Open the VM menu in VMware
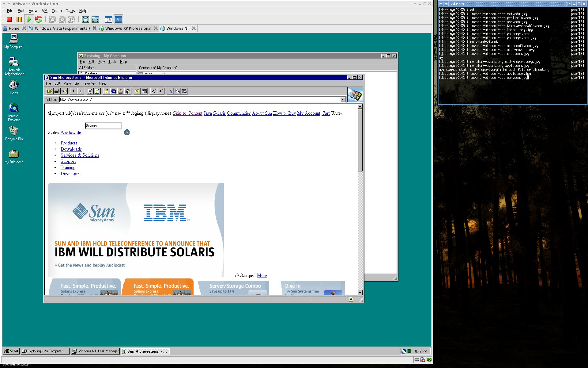Image resolution: width=588 pixels, height=368 pixels. tap(45, 10)
